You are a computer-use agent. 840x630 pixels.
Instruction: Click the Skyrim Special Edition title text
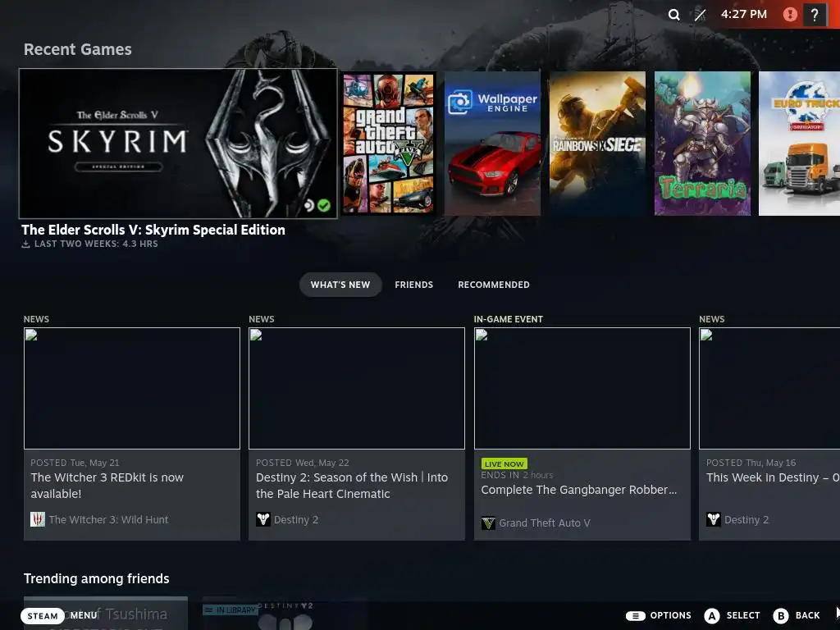[153, 230]
